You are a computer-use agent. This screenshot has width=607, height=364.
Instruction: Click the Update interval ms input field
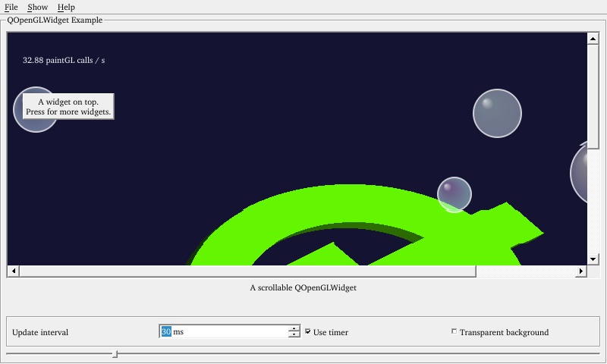point(228,331)
